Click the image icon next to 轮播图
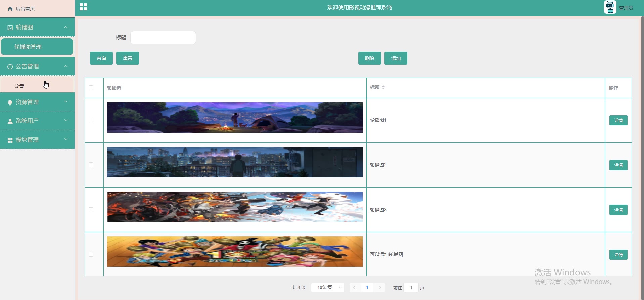The height and width of the screenshot is (300, 644). 10,28
